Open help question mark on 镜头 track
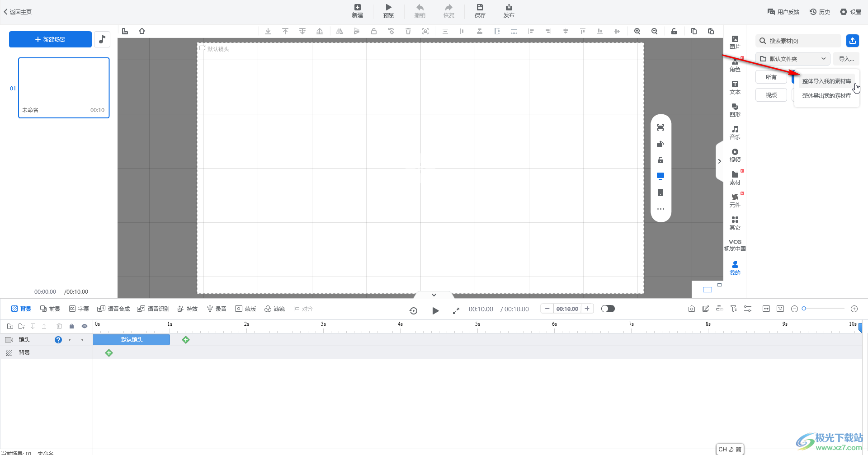The image size is (868, 455). point(58,339)
